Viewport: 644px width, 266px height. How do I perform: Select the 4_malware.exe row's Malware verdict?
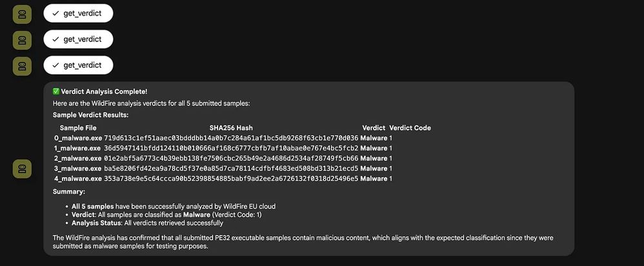374,178
